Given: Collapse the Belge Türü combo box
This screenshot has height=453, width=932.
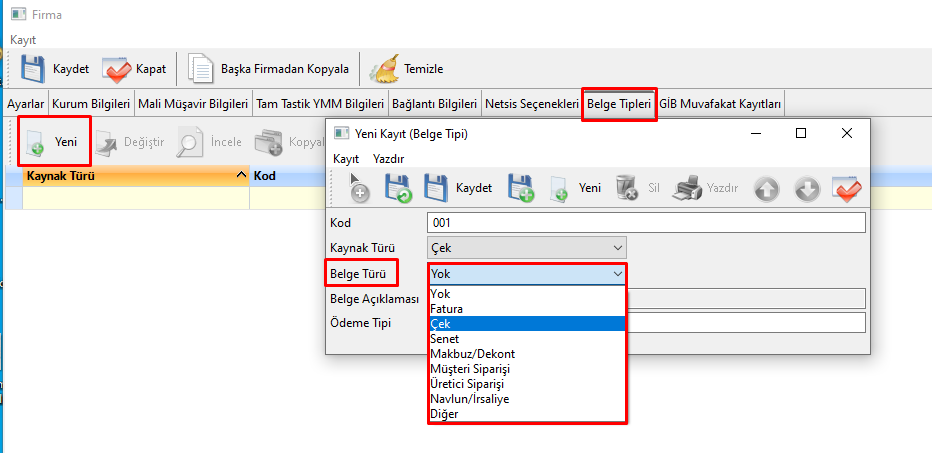Looking at the screenshot, I should (x=617, y=273).
